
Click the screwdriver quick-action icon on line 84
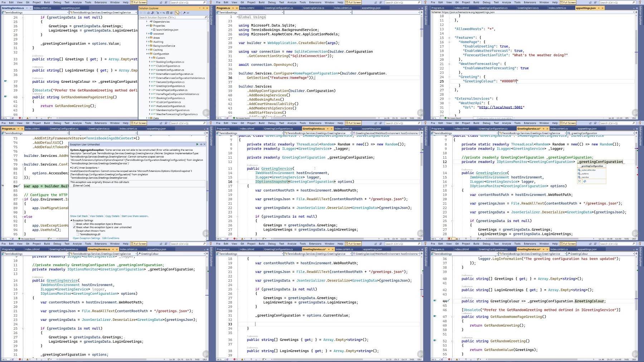pyautogui.click(x=19, y=185)
